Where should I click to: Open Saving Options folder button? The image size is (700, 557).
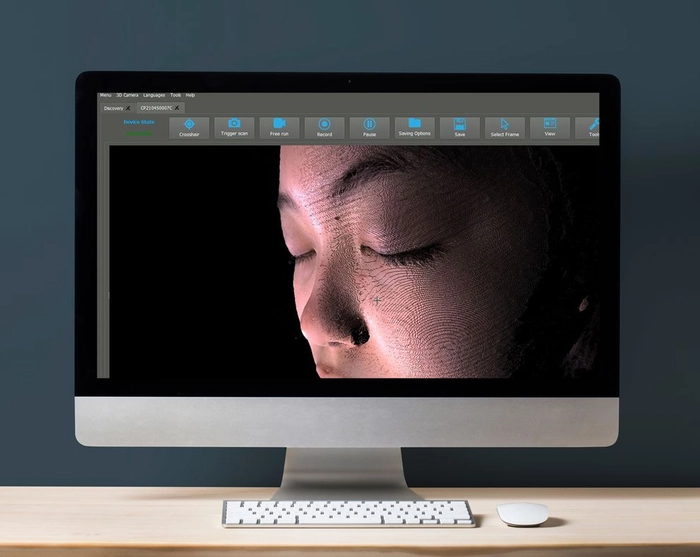point(414,127)
